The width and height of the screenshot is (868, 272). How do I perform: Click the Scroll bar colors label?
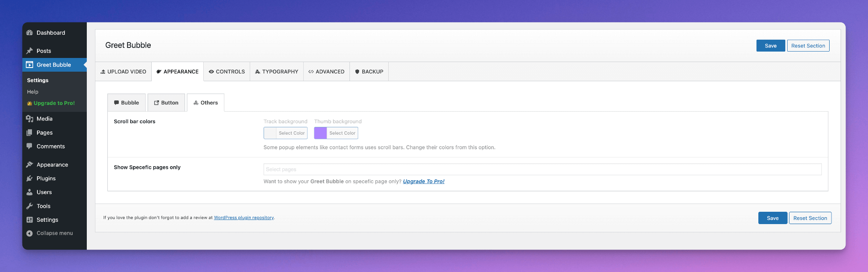point(134,121)
